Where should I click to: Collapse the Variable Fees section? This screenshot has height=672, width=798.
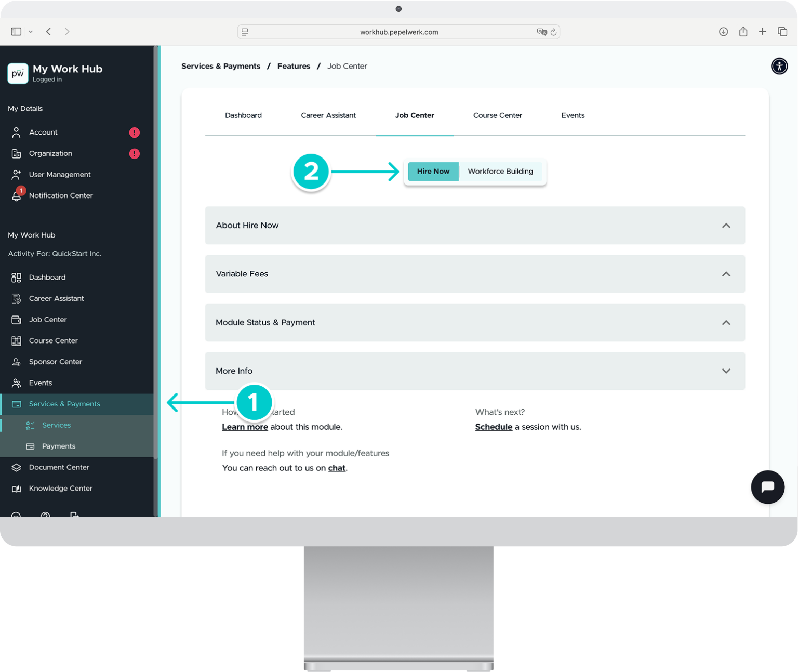726,274
